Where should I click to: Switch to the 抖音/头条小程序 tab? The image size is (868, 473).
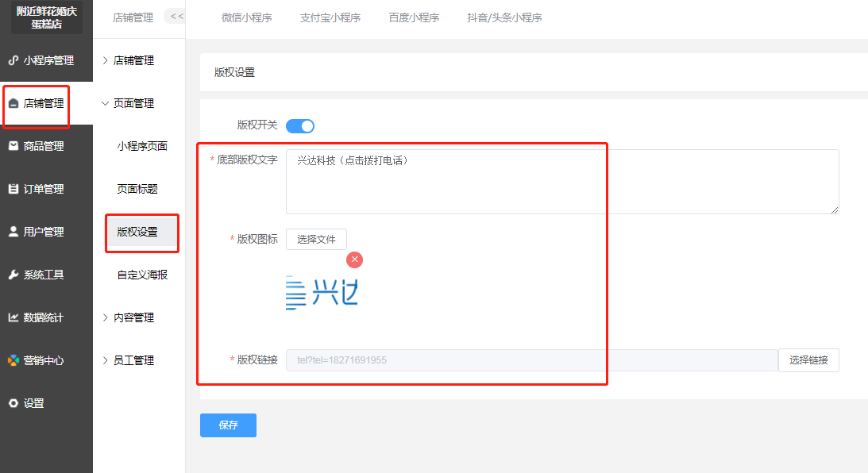(x=504, y=17)
